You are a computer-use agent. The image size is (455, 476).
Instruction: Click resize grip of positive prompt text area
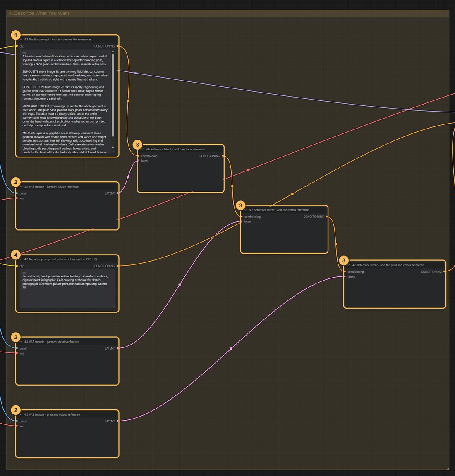113,152
